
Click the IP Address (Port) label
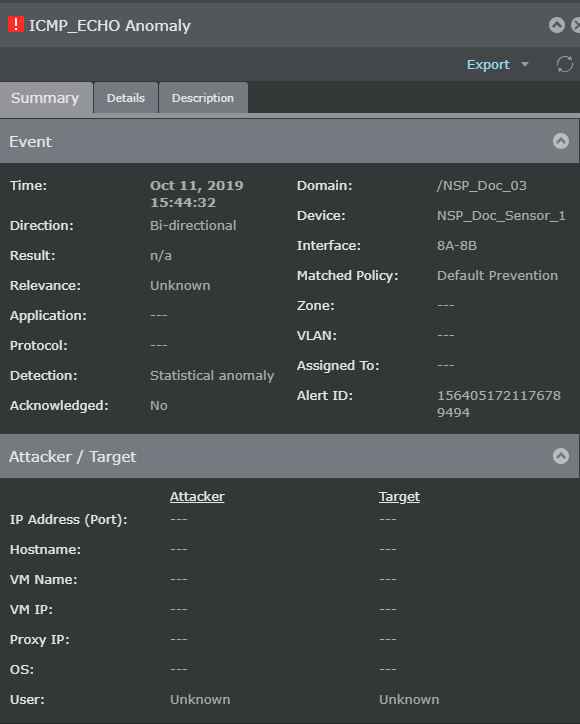[x=69, y=519]
